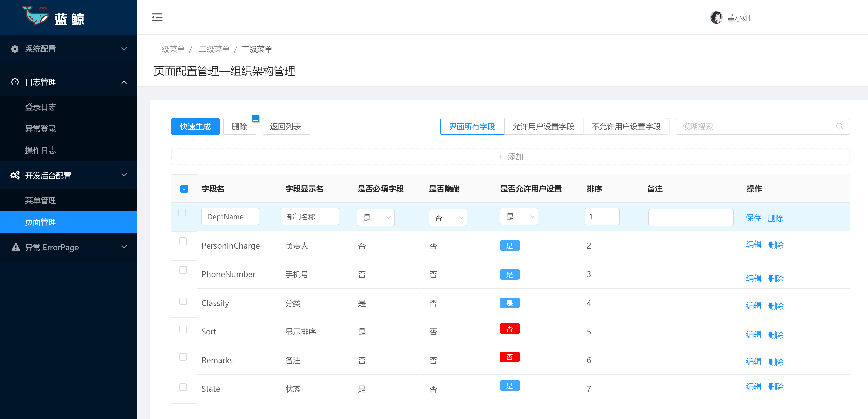Open the 是否必填字段 dropdown in DeptName row

point(375,217)
